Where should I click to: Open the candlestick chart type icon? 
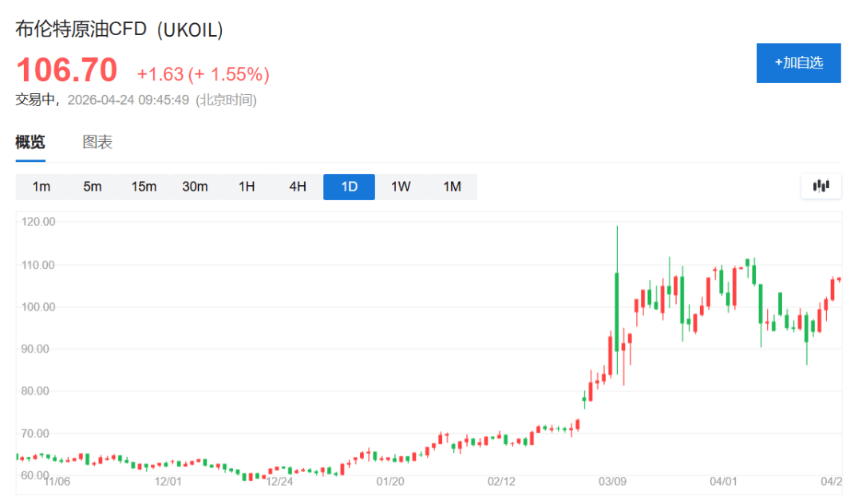click(820, 187)
